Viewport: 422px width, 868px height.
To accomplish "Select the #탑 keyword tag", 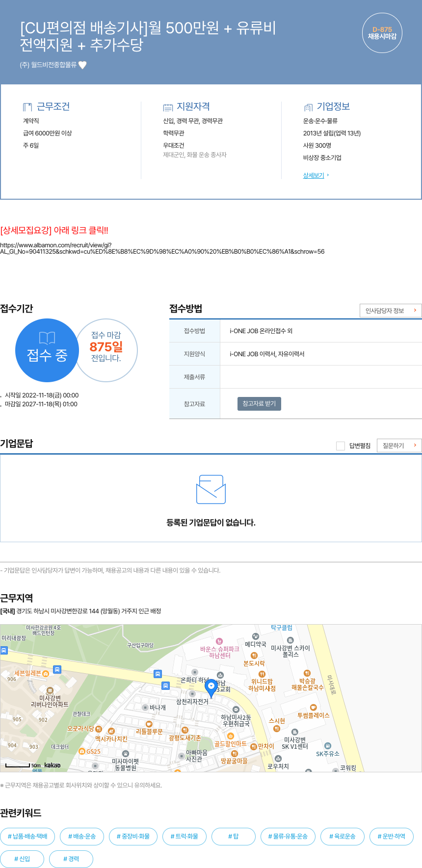I will [234, 836].
